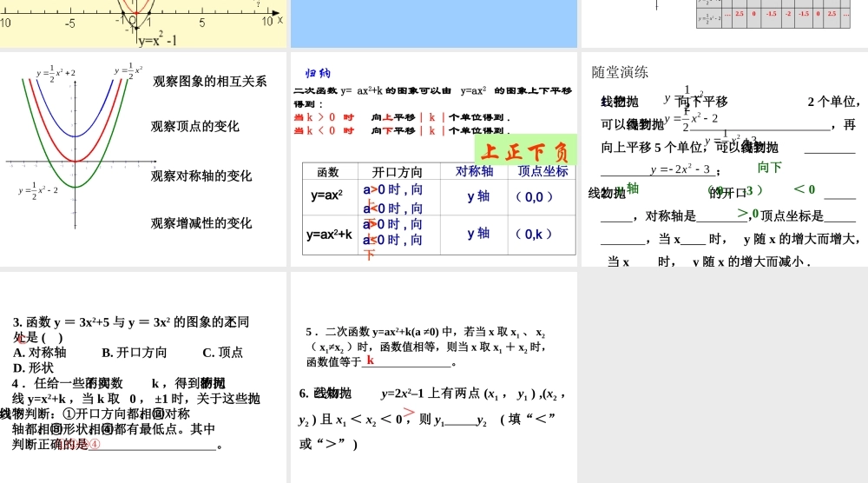Screen dimensions: 868x483
Task: Click the 开口方向 table header cell
Action: 398,171
